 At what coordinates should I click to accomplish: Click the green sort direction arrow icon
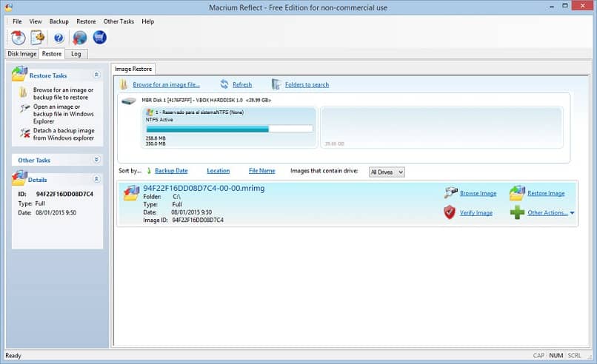tap(149, 171)
